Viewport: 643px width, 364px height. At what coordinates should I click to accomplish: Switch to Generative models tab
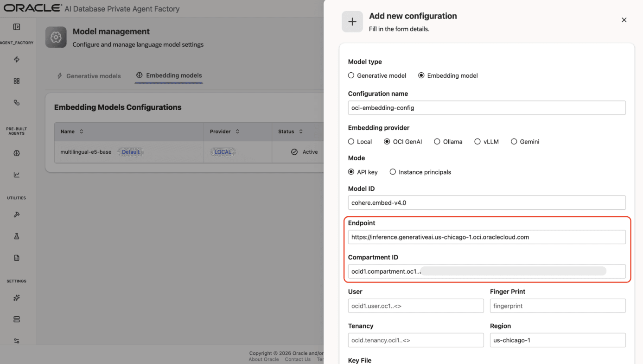(x=89, y=76)
